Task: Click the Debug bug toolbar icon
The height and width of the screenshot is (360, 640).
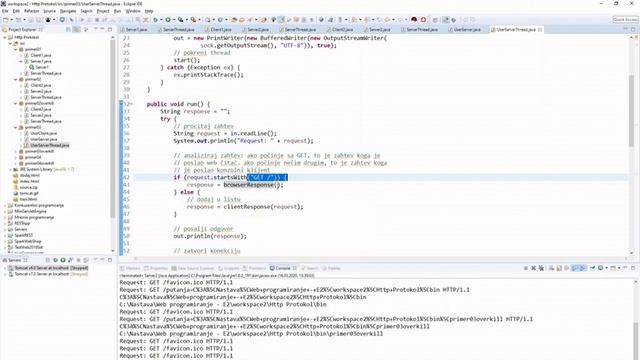Action: pos(155,20)
